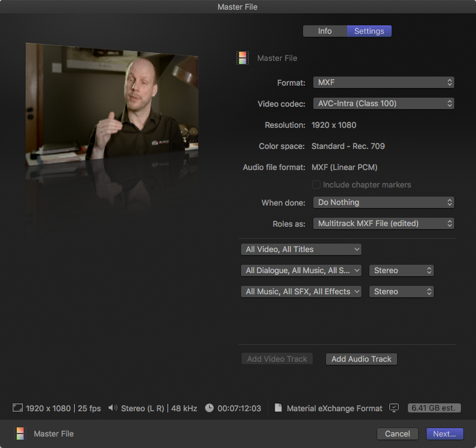476x448 pixels.
Task: Click the Add Audio Track button
Action: coord(362,359)
